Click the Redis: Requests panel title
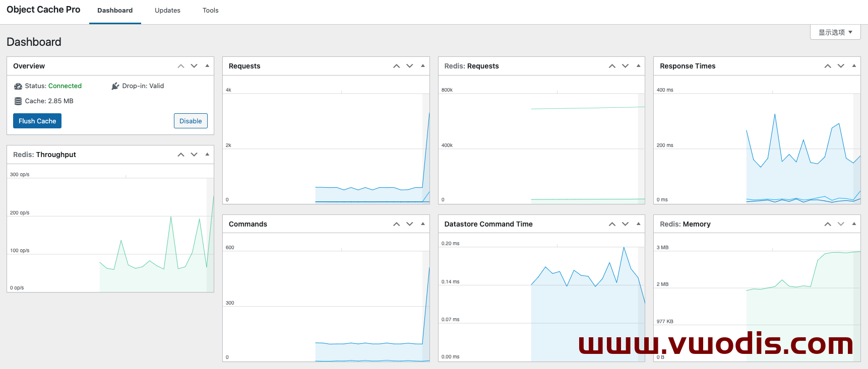Viewport: 868px width, 369px height. click(471, 66)
